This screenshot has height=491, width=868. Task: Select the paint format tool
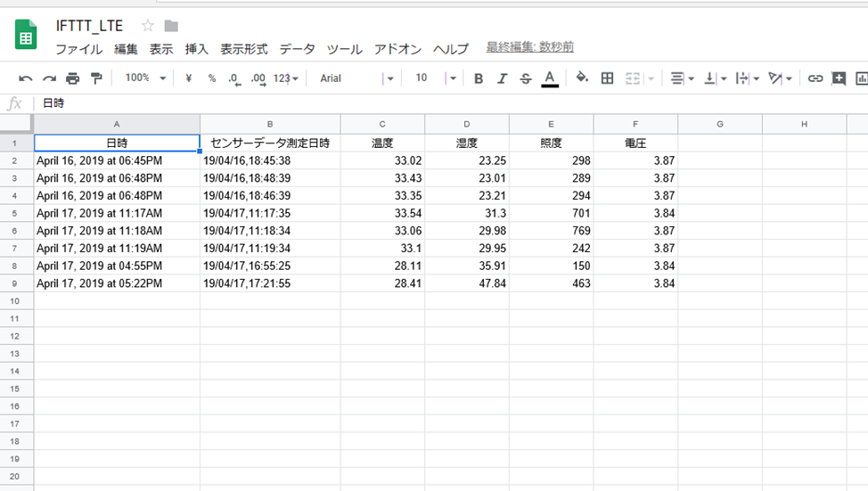point(96,78)
